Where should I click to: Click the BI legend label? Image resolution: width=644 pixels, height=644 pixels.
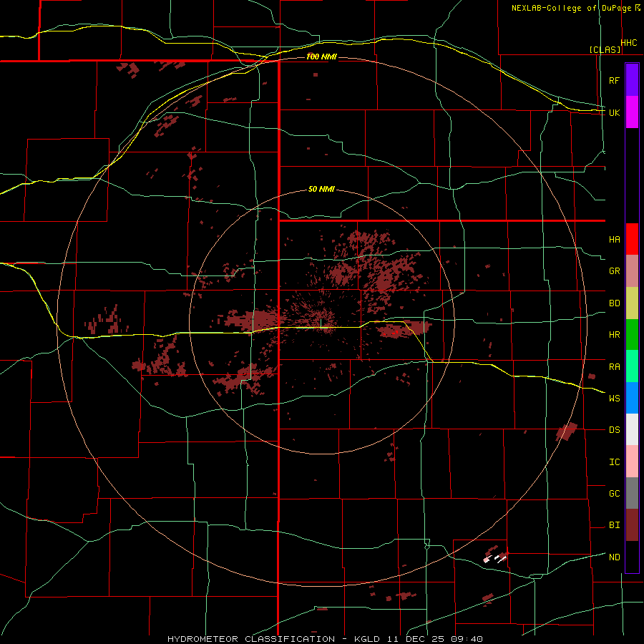[614, 525]
